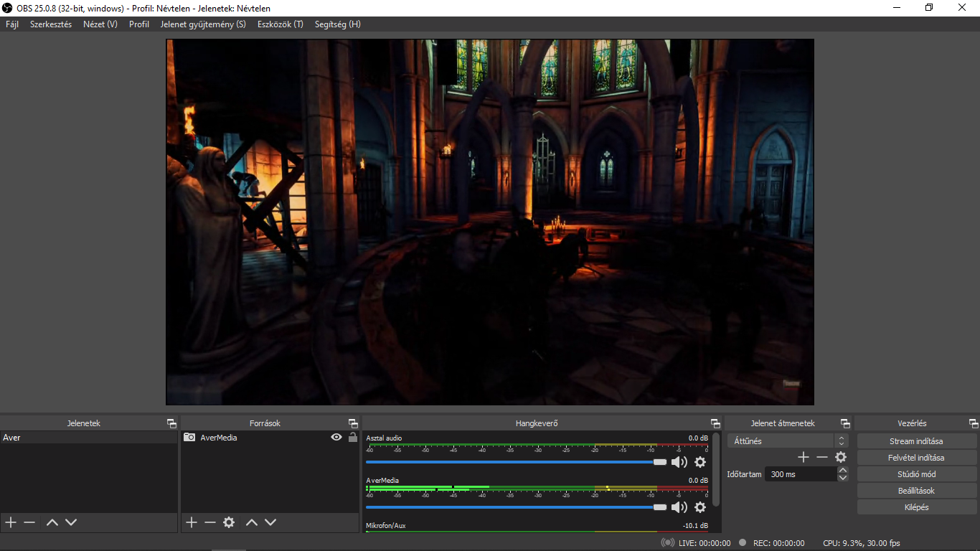Click the AverMedia source camera icon
Screen dimensions: 980x551
(x=189, y=437)
